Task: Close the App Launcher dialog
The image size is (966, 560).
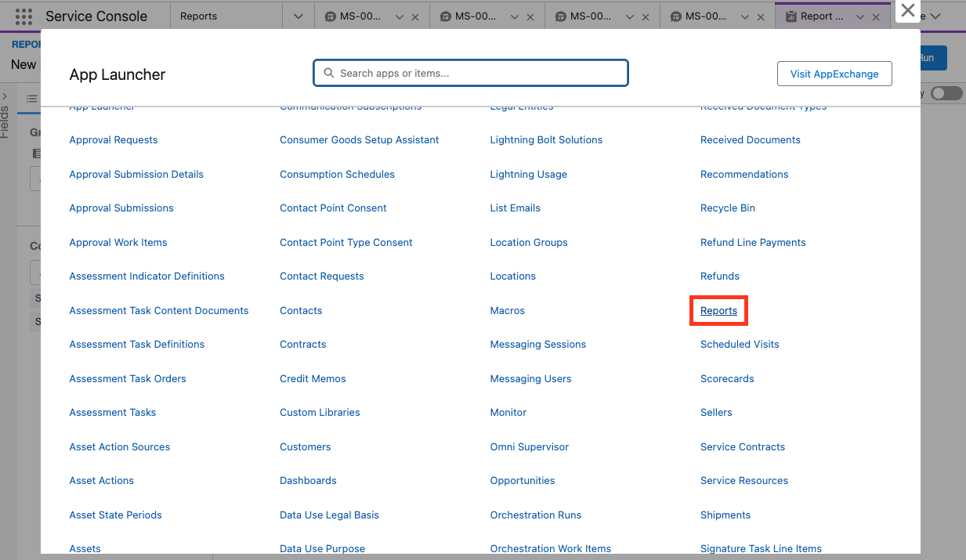Action: click(x=908, y=10)
